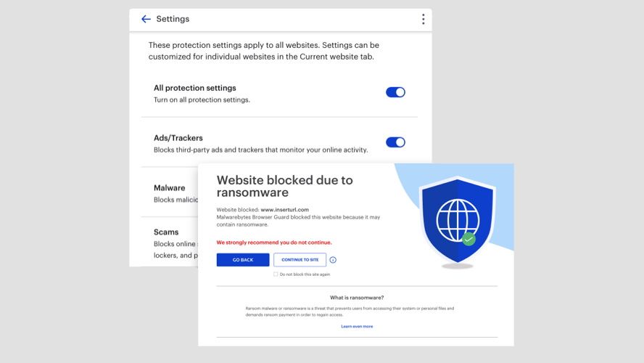Click the back arrow beside Settings
The height and width of the screenshot is (363, 644).
coord(146,19)
